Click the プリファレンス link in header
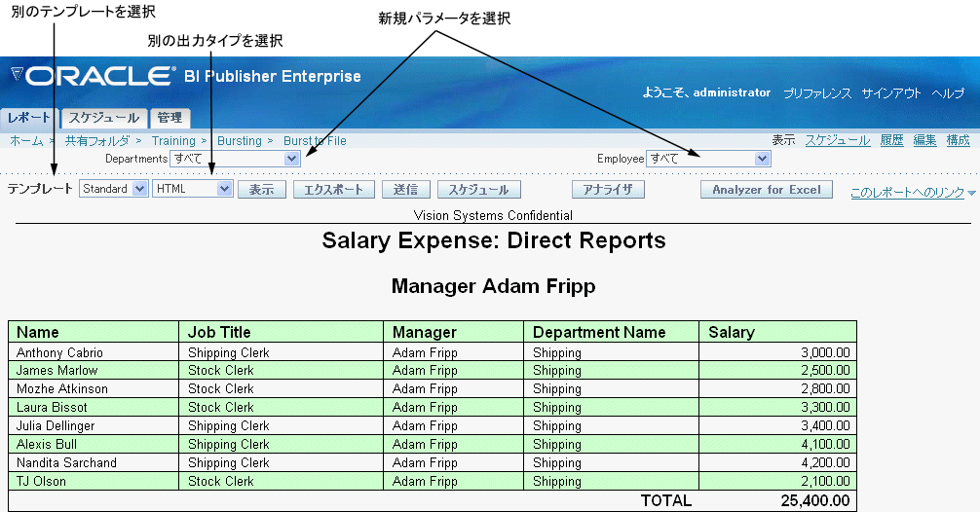 coord(817,93)
